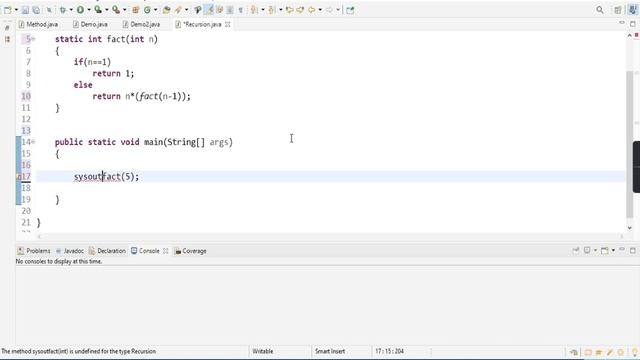Click the New file wizard icon
Image resolution: width=640 pixels, height=360 pixels.
[8, 10]
